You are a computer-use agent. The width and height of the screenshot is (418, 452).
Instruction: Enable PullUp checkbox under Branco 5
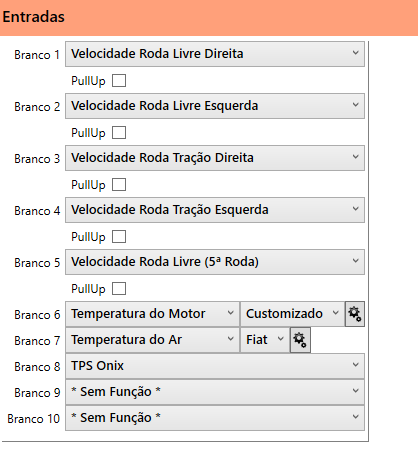pyautogui.click(x=119, y=289)
